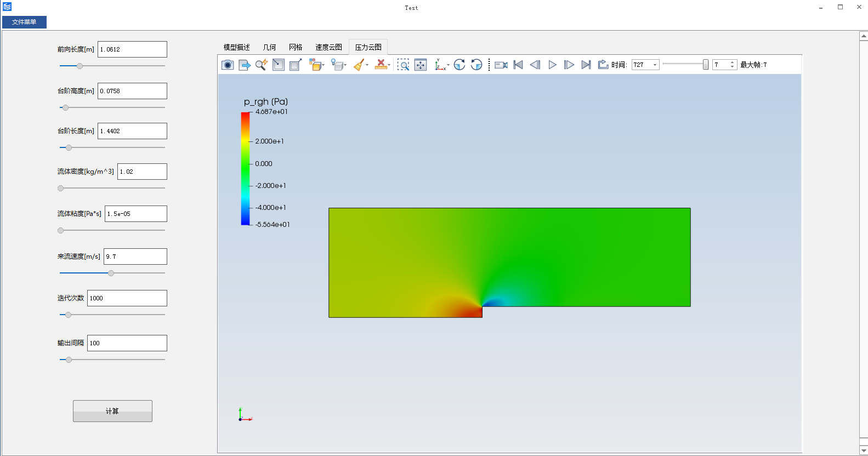Play the animation
Image resolution: width=868 pixels, height=456 pixels.
[552, 65]
